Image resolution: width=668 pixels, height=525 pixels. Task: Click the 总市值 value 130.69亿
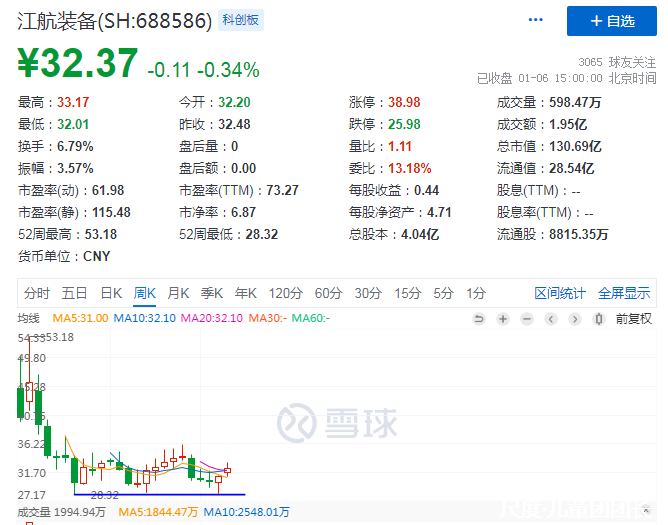point(575,147)
